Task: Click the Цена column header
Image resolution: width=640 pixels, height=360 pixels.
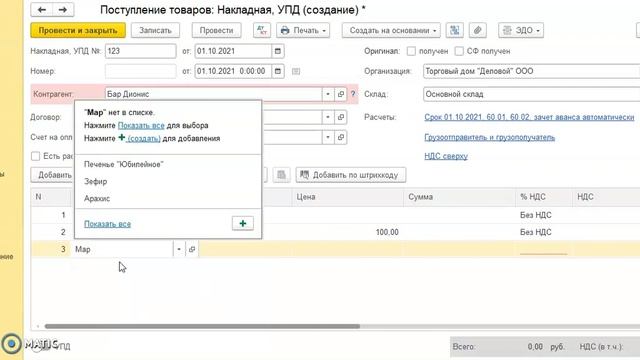Action: pos(348,197)
